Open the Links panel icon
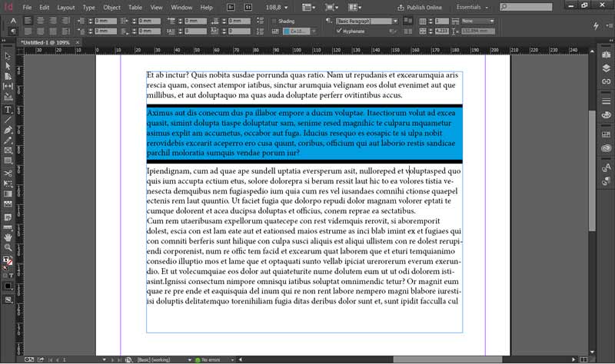615x364 pixels. (x=606, y=81)
